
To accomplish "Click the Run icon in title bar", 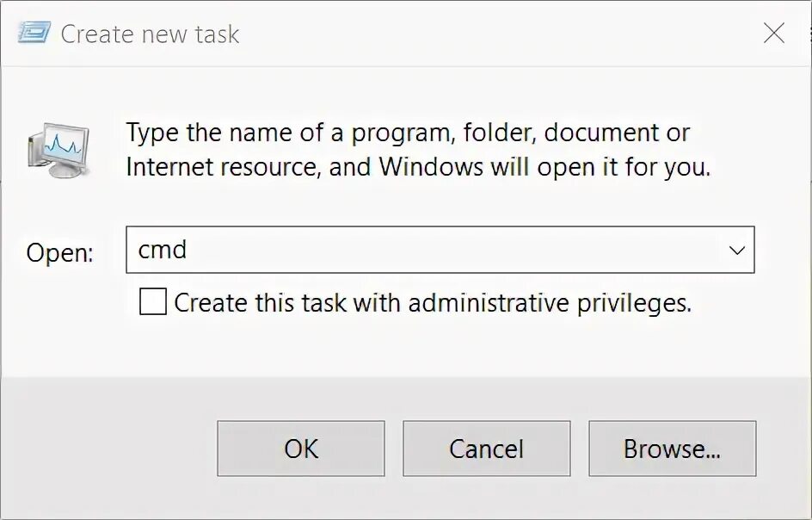I will pos(33,34).
